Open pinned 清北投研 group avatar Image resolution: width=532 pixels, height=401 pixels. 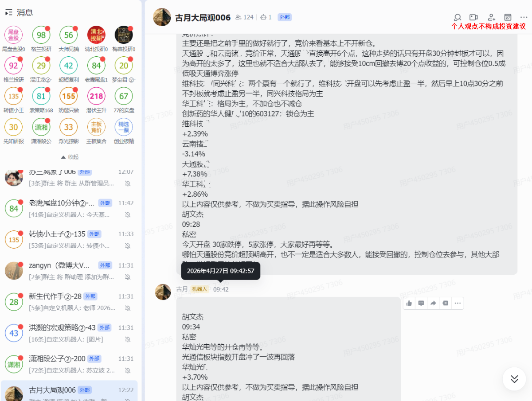96,35
